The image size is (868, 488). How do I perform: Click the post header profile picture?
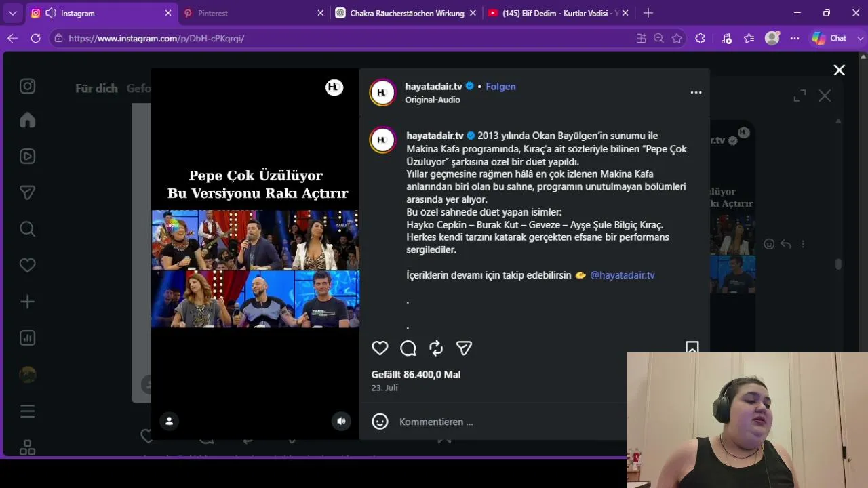click(x=382, y=93)
